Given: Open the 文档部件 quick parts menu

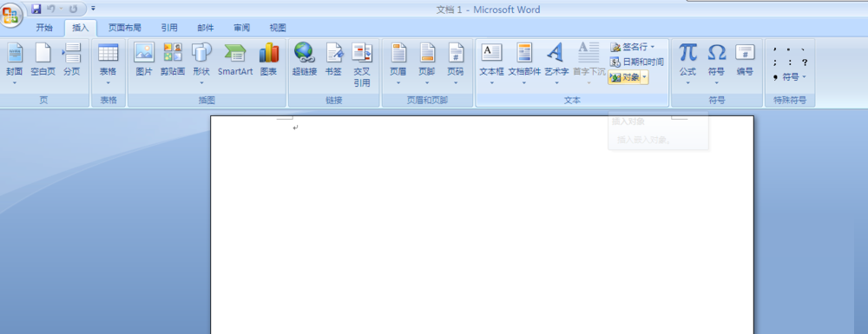Looking at the screenshot, I should click(524, 64).
